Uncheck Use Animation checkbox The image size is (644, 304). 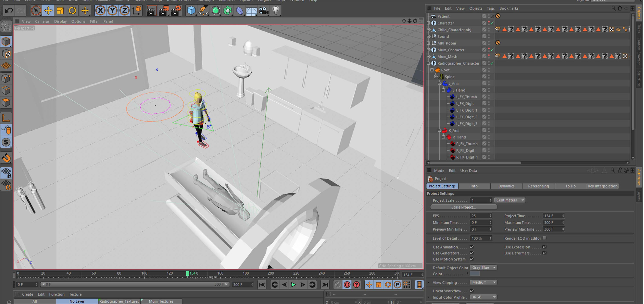(472, 247)
